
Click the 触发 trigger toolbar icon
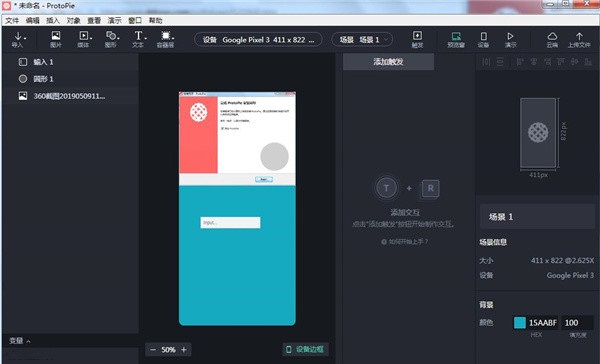[417, 39]
